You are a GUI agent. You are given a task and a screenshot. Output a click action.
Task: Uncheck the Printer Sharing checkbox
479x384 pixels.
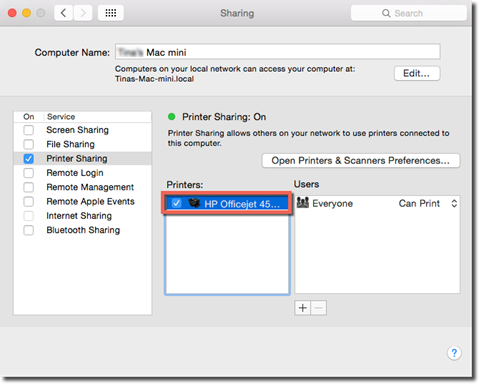(29, 158)
